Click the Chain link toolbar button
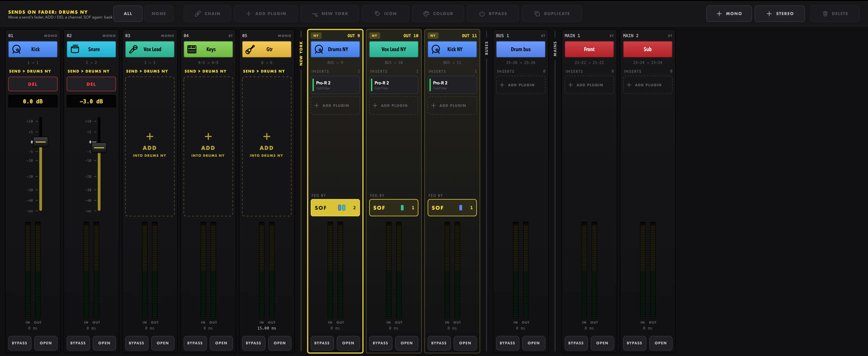 (x=207, y=14)
